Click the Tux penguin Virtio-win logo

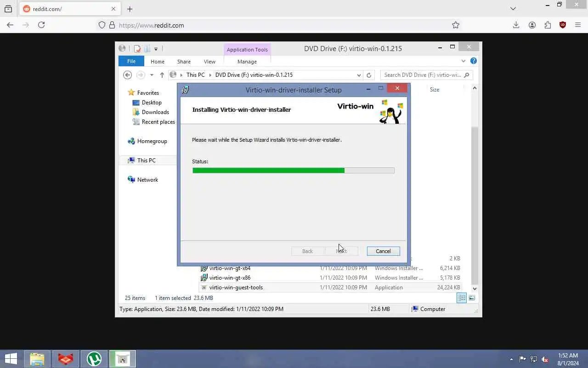[390, 111]
